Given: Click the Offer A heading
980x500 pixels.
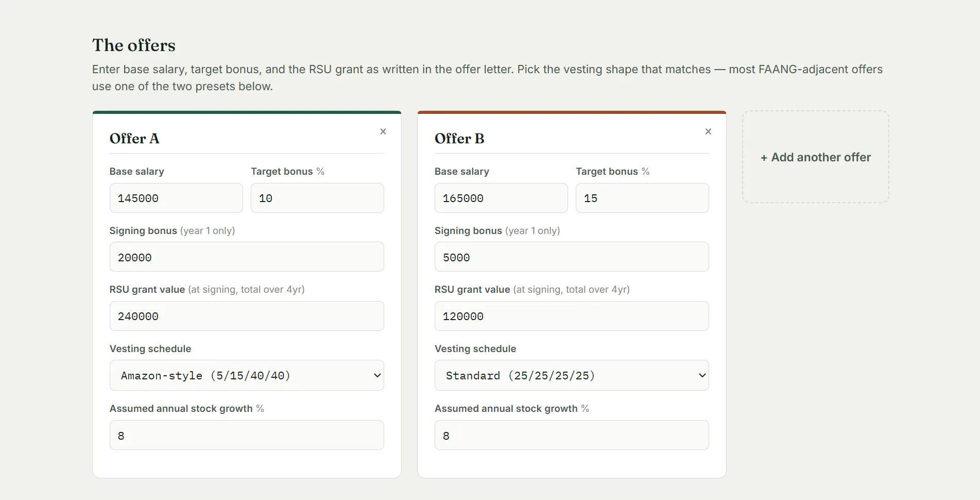Looking at the screenshot, I should [134, 139].
